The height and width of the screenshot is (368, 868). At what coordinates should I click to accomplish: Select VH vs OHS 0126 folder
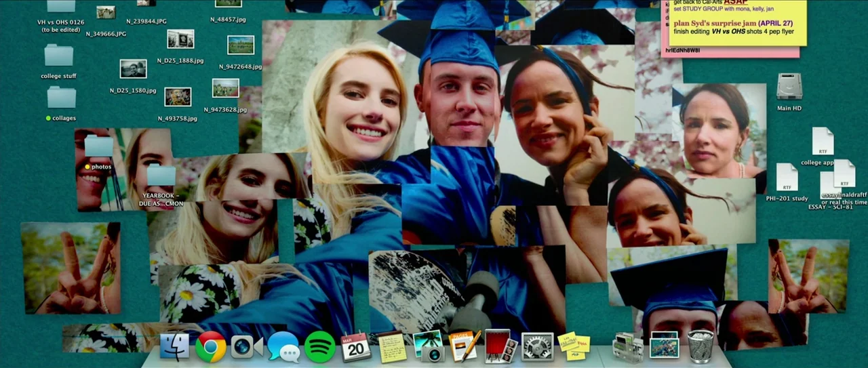coord(61,6)
